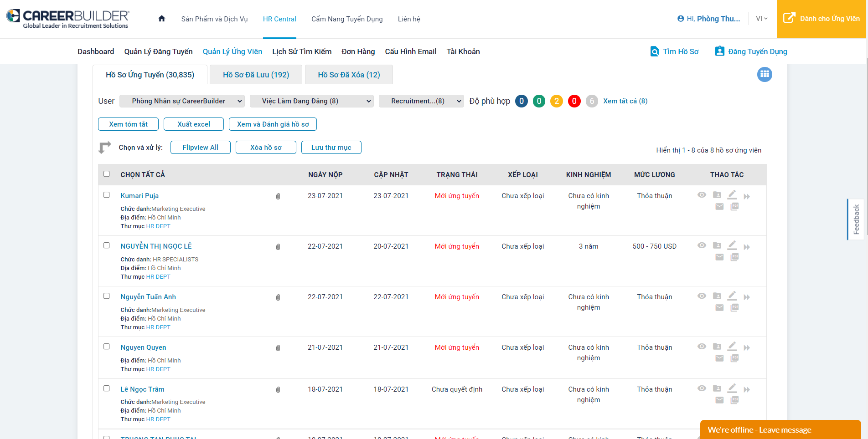Viewport: 868px width, 439px height.
Task: Click the dark blue match-level circle
Action: tap(522, 101)
